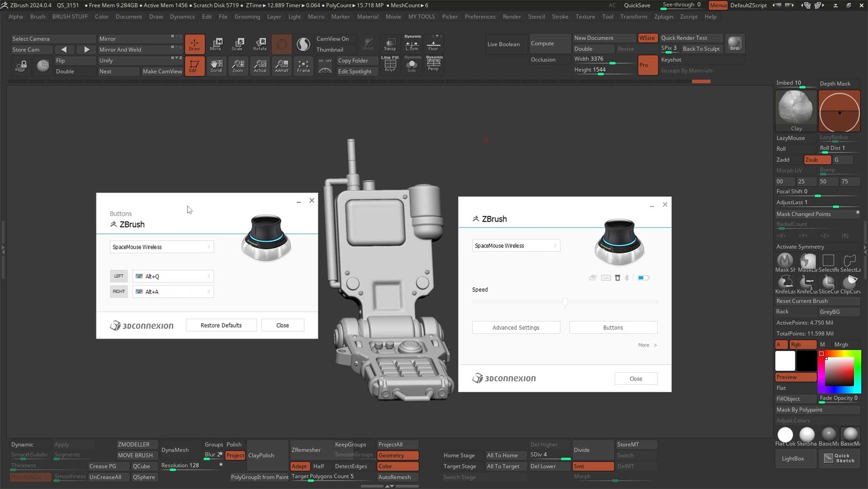Select the Rotate tool icon
868x489 pixels.
[260, 44]
